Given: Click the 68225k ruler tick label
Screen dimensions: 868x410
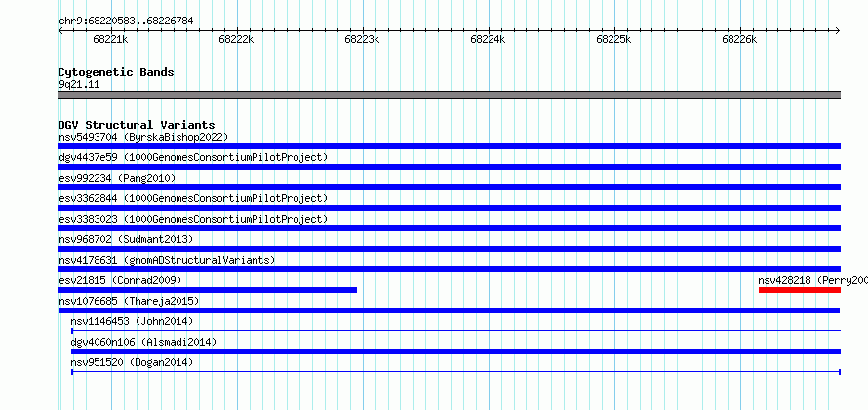Looking at the screenshot, I should pos(614,39).
